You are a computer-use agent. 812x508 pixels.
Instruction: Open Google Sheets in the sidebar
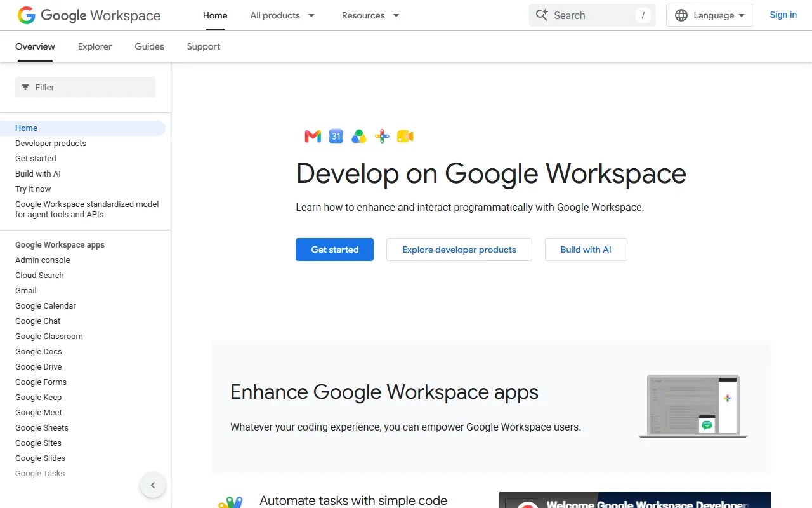click(x=42, y=428)
